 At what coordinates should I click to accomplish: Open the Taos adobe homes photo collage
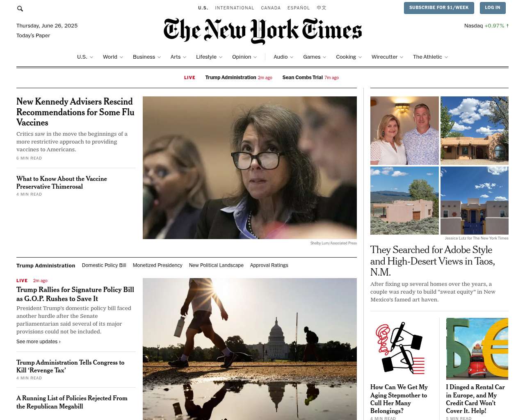pos(439,165)
